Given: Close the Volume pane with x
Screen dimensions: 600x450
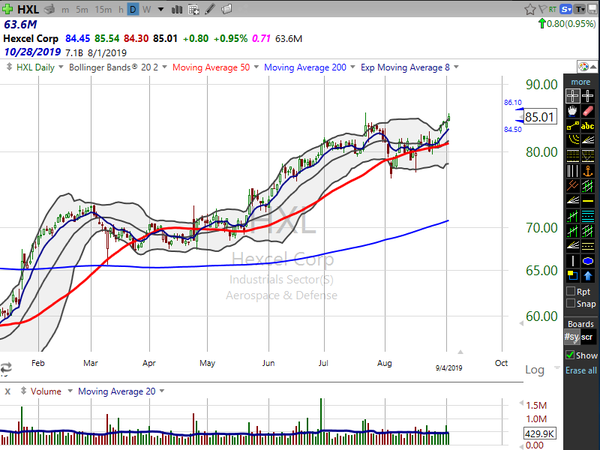Looking at the screenshot, I should [x=7, y=391].
